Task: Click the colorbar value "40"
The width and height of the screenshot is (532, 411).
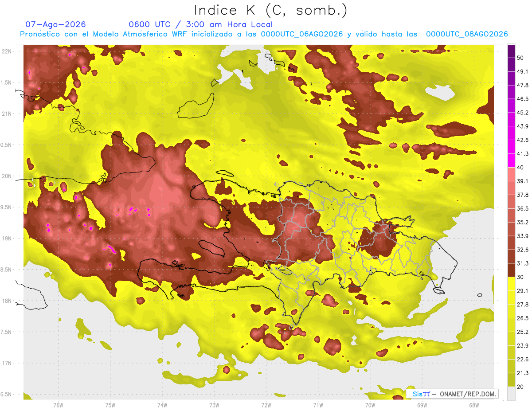Action: (x=521, y=168)
